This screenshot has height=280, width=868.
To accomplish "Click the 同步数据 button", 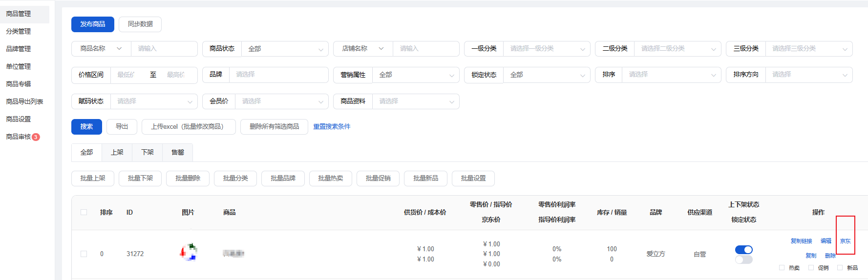I will (x=140, y=24).
